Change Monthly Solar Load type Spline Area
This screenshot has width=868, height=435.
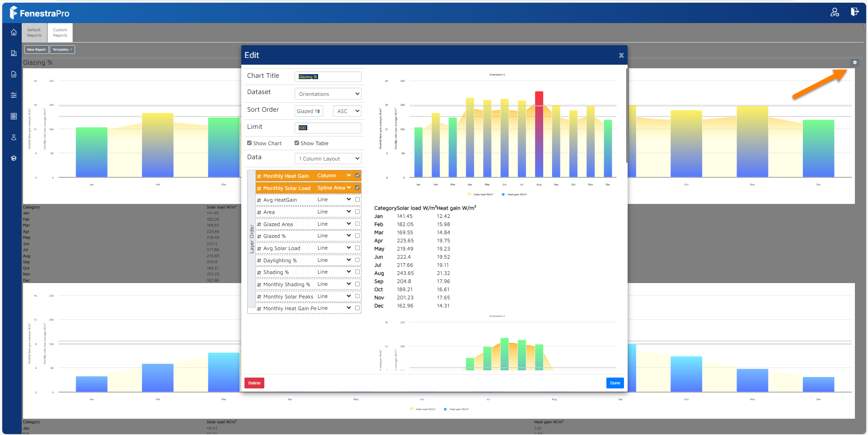tap(334, 188)
